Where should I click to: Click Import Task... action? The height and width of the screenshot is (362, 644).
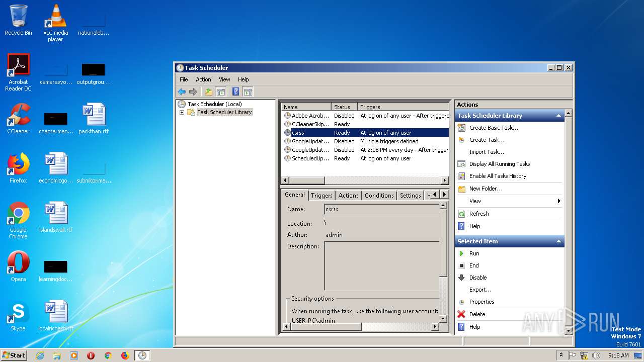coord(487,152)
